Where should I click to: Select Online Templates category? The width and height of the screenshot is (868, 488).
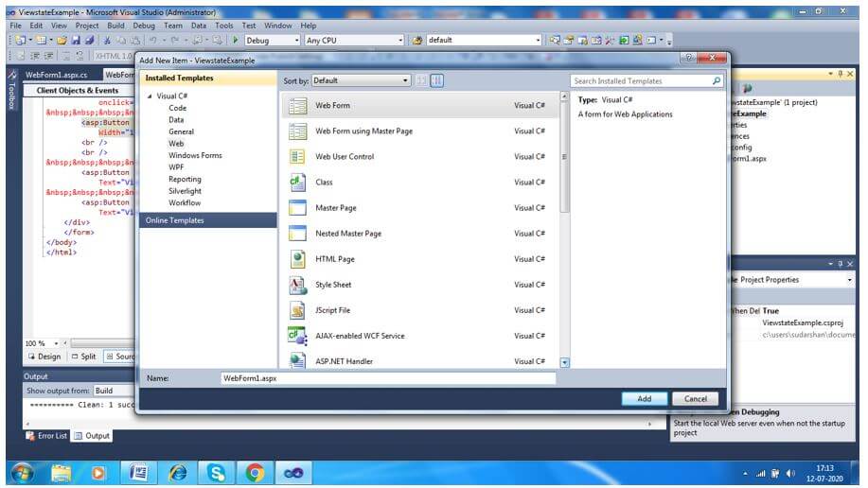(208, 220)
